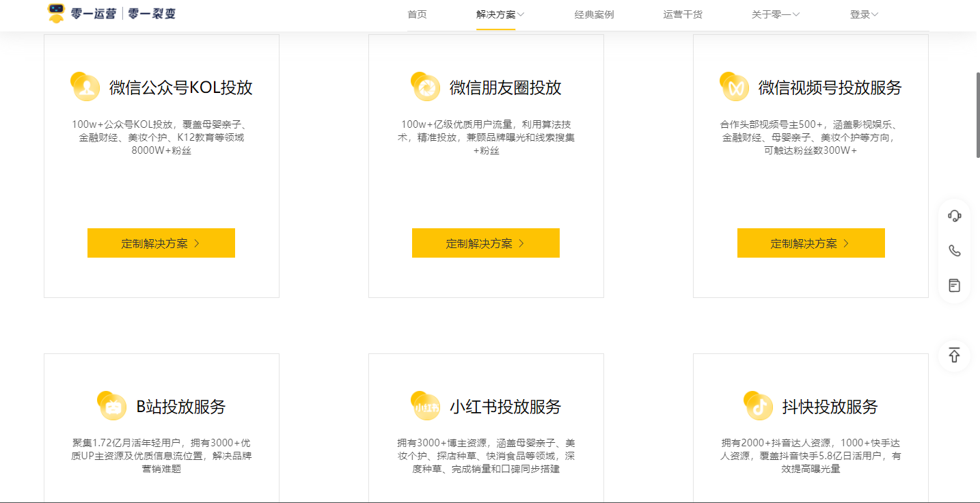
Task: Click the 微信公众号KOL投放 heading
Action: pos(181,87)
